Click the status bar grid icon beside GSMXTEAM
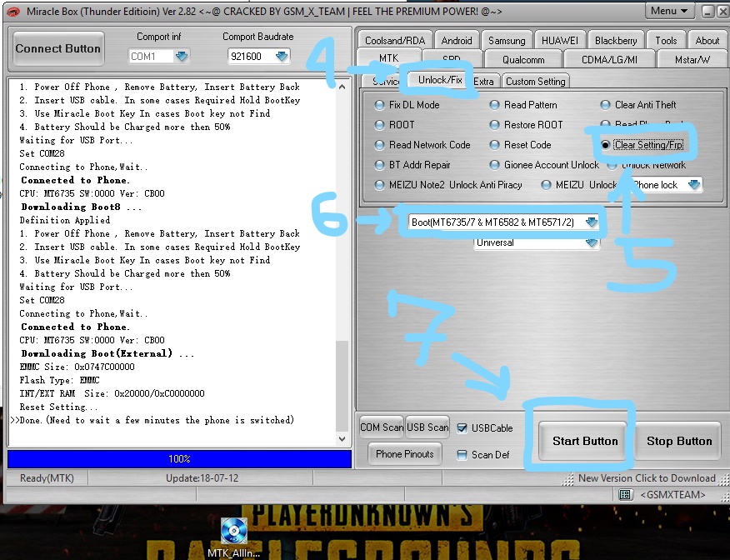 625,494
